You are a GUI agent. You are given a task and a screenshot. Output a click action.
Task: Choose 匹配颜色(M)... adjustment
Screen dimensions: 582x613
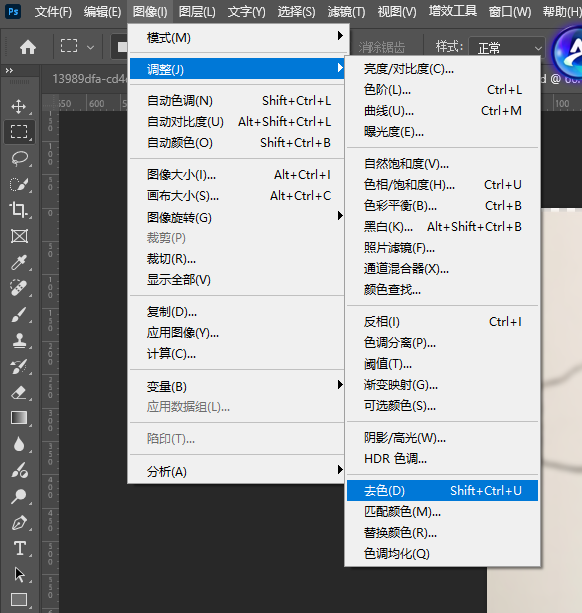[x=442, y=511]
